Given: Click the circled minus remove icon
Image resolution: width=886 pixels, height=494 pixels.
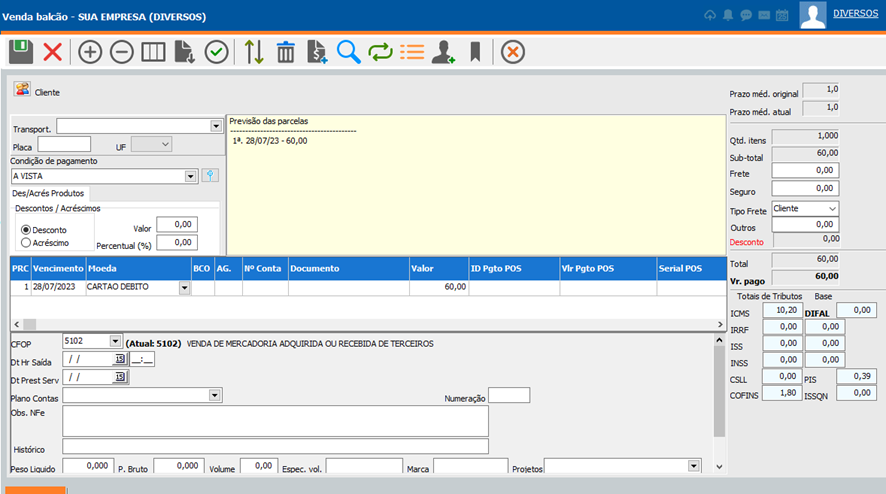Looking at the screenshot, I should click(122, 52).
